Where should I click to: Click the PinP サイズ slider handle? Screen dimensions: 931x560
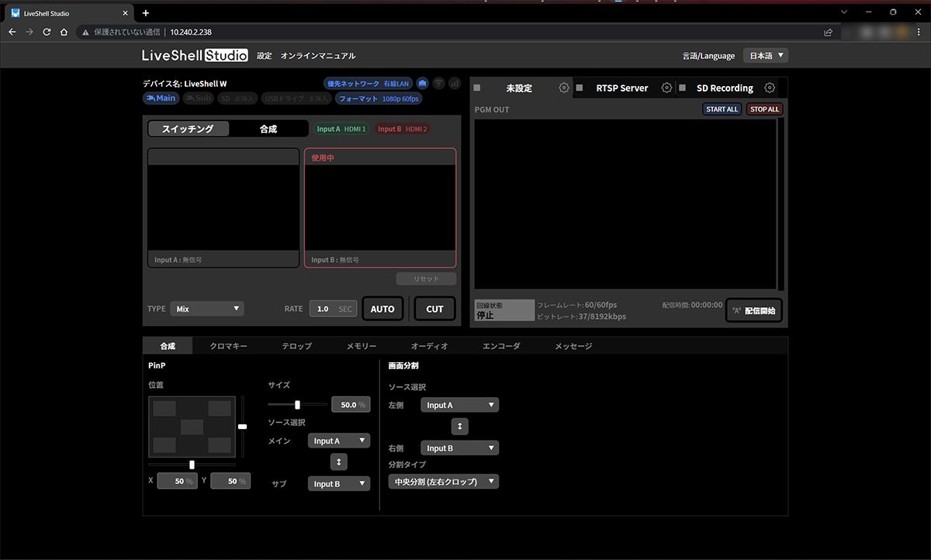point(297,404)
